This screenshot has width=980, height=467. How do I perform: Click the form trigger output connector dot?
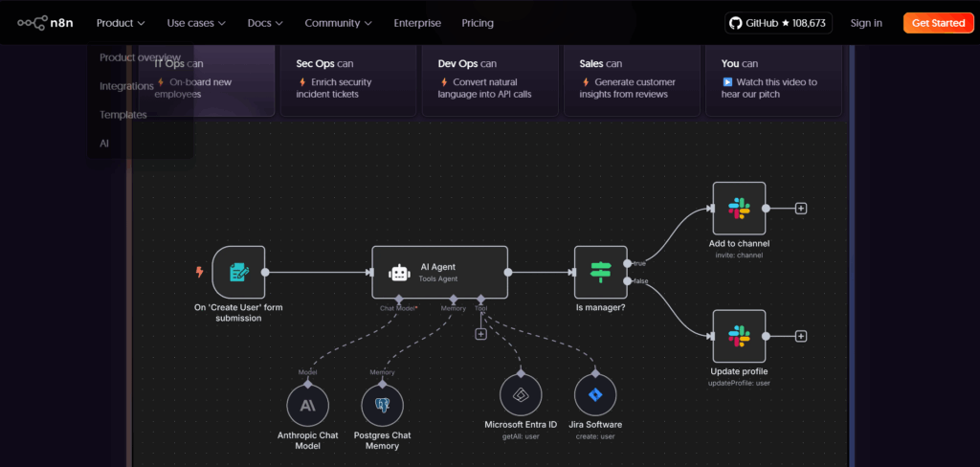click(265, 272)
